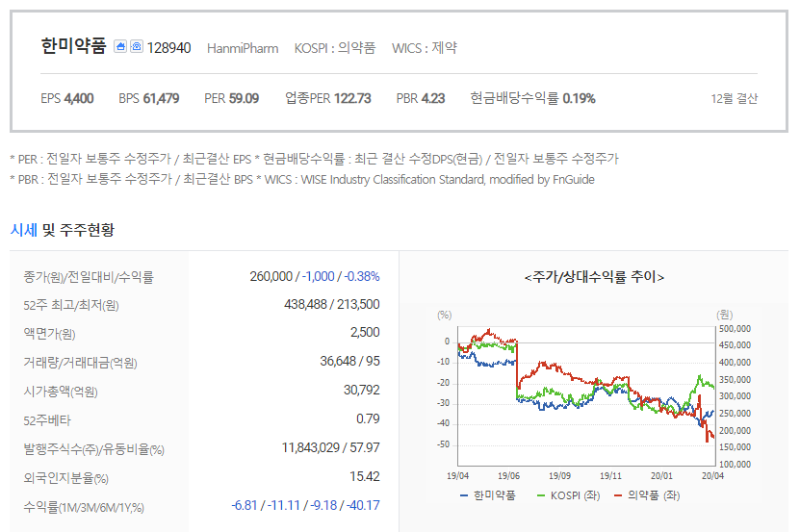Click the stock price trend chart area
The image size is (800, 532).
click(x=586, y=395)
